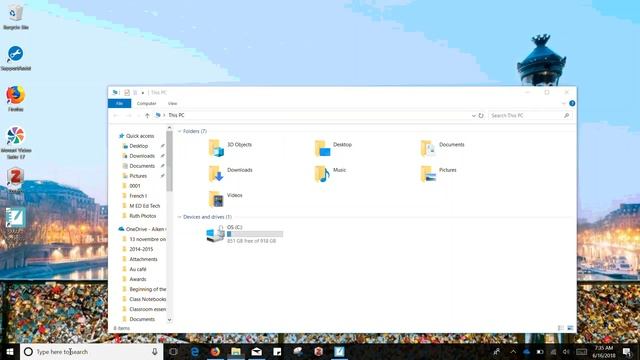The width and height of the screenshot is (640, 360).
Task: Open the 3D Objects folder
Action: click(x=231, y=148)
